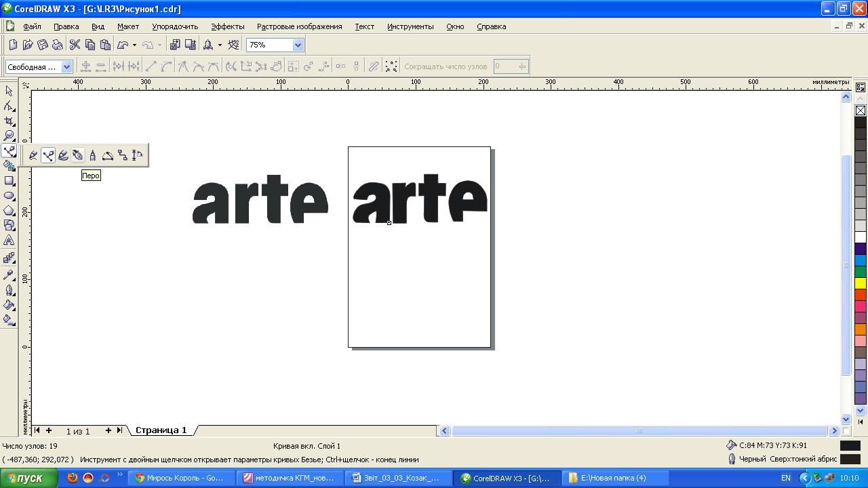Switch to Звіт_03_03_Козак taskbar document

(397, 478)
